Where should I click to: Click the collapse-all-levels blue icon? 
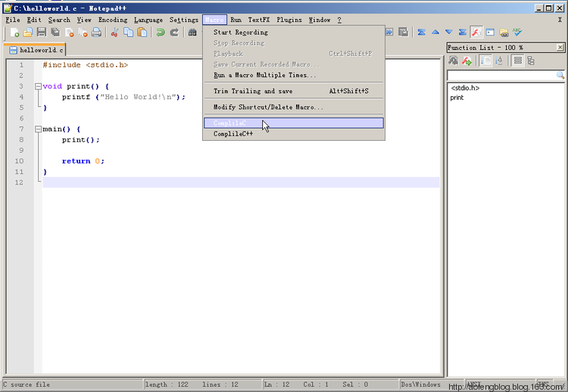coord(421,33)
